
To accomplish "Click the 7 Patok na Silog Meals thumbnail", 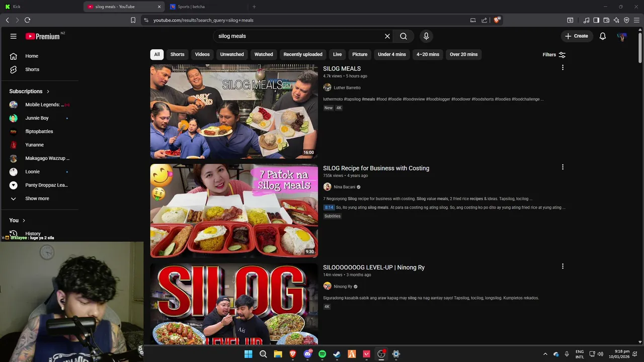I will click(234, 211).
